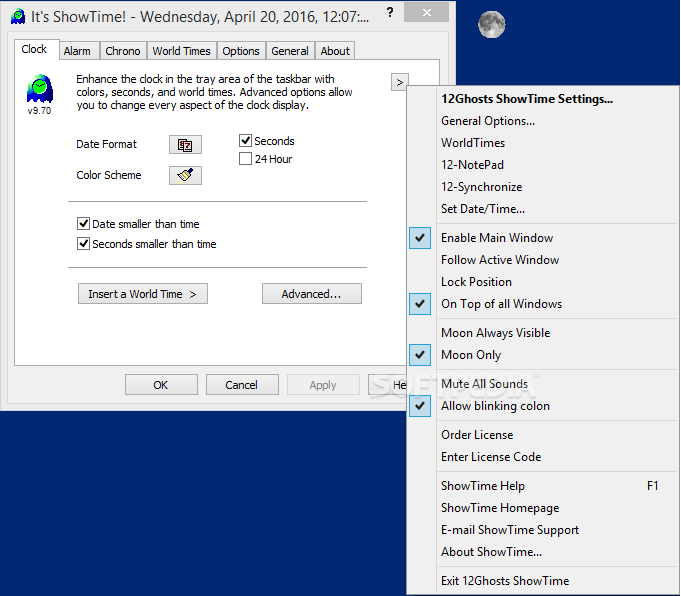Screen dimensions: 681x596
Task: Disable the Moon Only option
Action: point(543,355)
